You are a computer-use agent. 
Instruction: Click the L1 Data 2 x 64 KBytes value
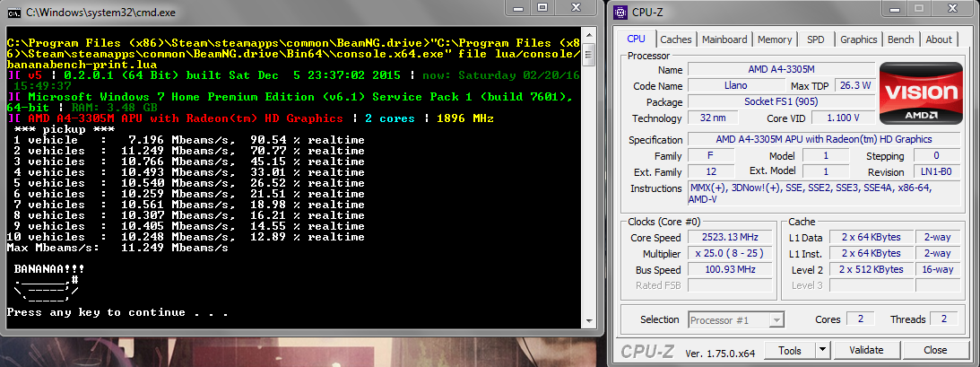[871, 238]
